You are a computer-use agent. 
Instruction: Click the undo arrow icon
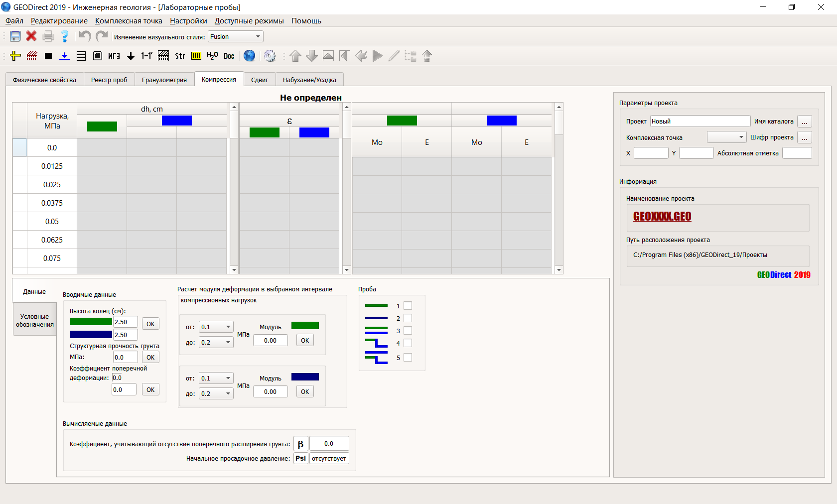click(85, 36)
